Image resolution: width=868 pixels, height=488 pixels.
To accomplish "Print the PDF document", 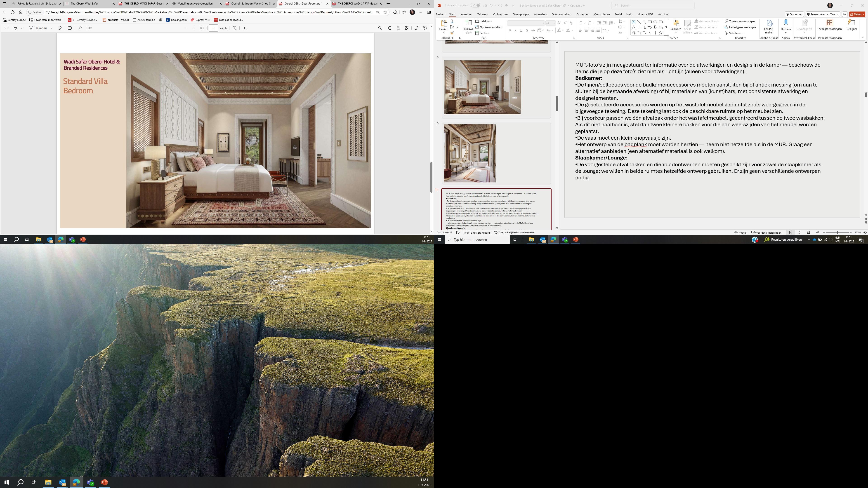I will tap(390, 28).
